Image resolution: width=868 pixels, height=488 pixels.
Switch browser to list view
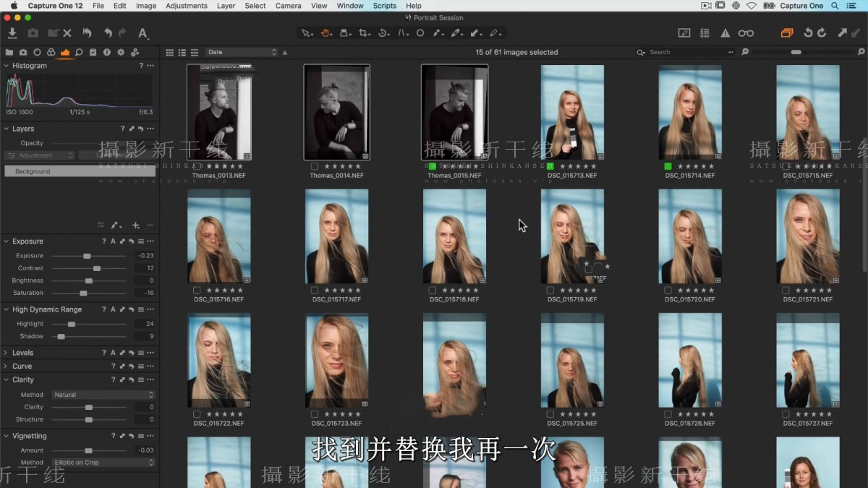[182, 52]
